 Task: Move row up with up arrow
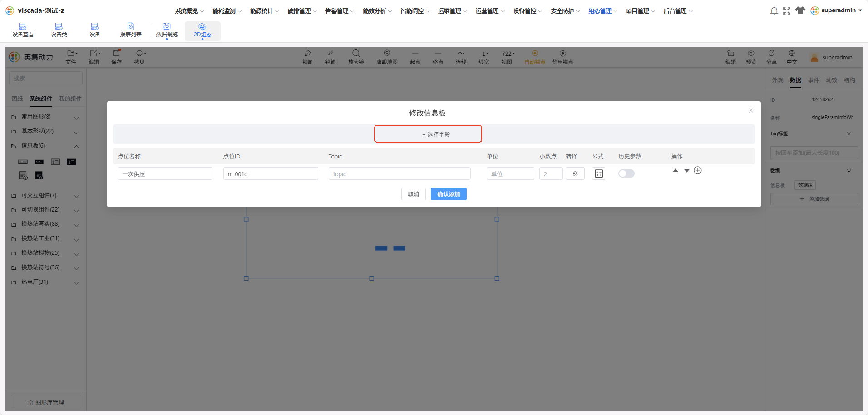point(676,170)
